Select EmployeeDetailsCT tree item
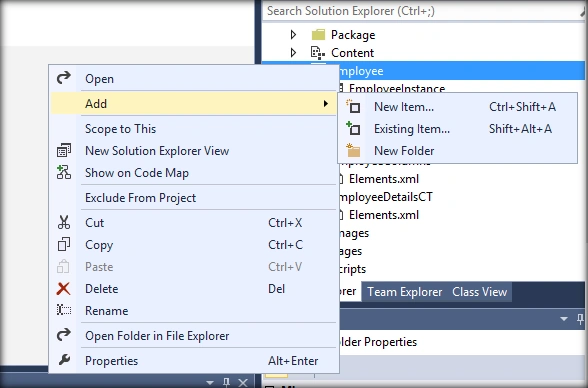Screen dimensions: 588x388 click(386, 197)
